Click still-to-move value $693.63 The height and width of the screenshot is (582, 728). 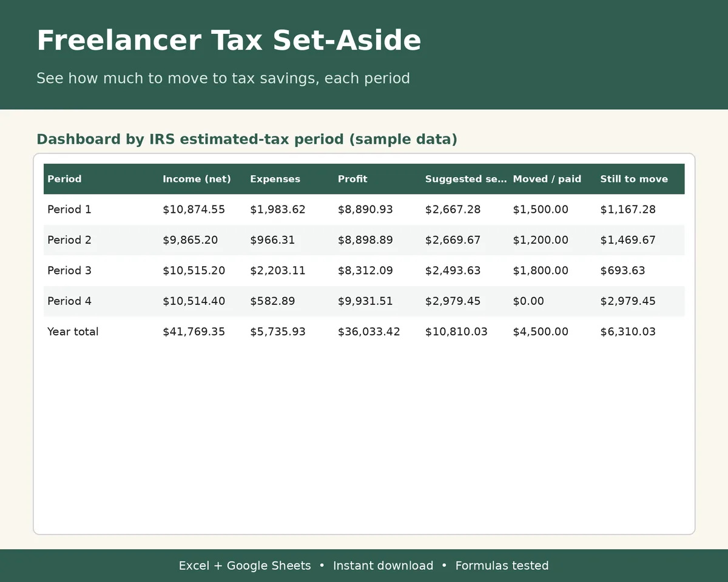622,270
